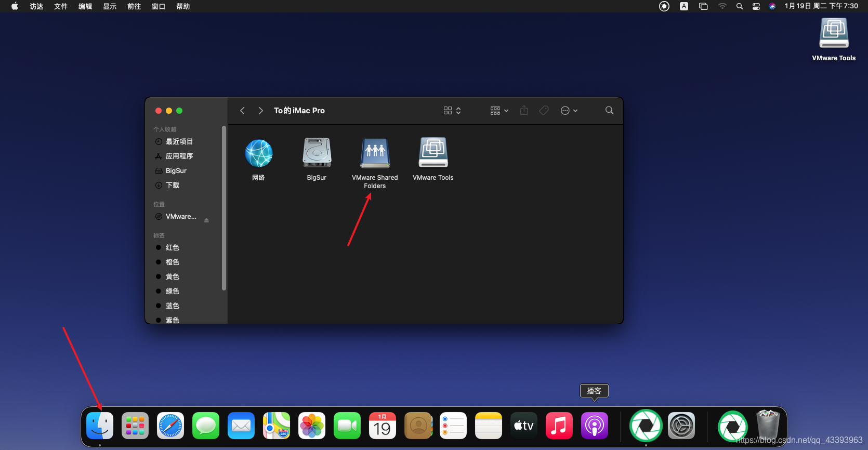Open Messages from the Dock
This screenshot has width=868, height=450.
(206, 426)
